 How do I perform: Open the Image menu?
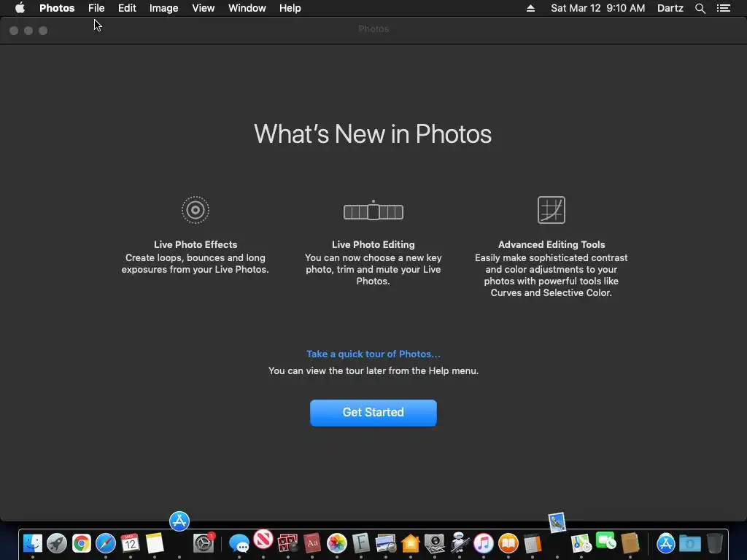(x=163, y=8)
